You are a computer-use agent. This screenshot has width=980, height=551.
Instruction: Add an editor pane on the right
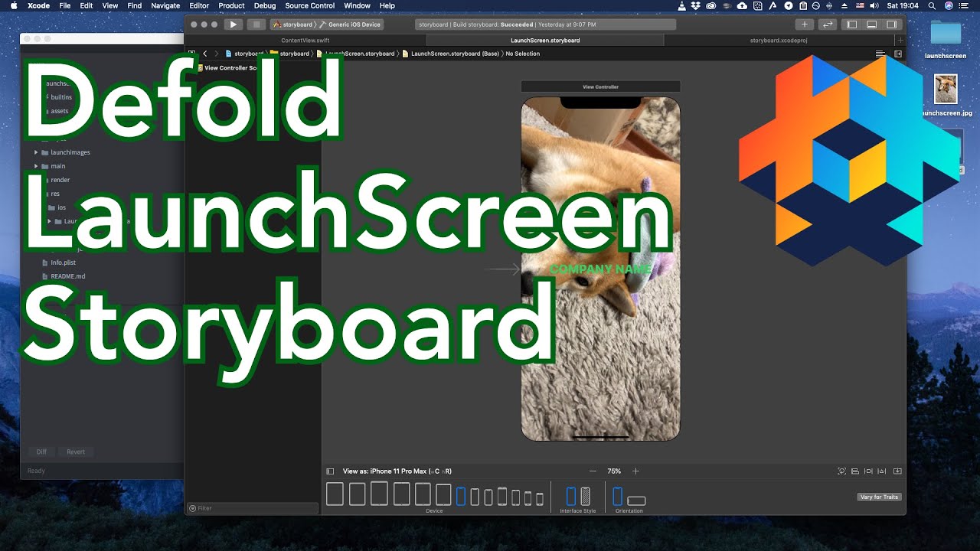click(x=898, y=54)
